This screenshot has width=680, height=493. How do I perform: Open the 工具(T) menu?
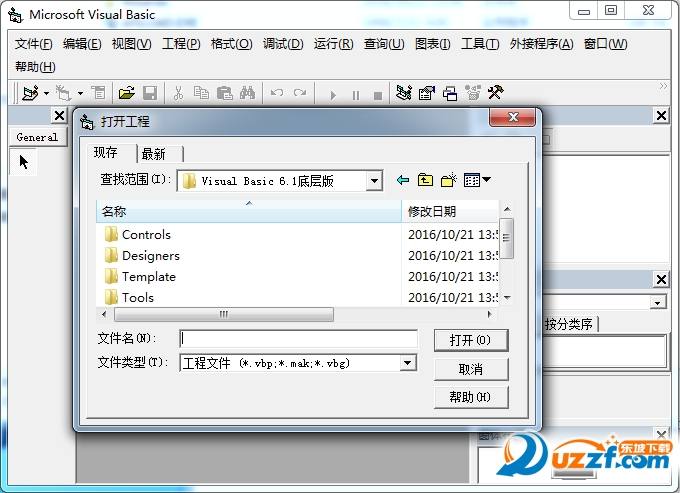pos(480,44)
